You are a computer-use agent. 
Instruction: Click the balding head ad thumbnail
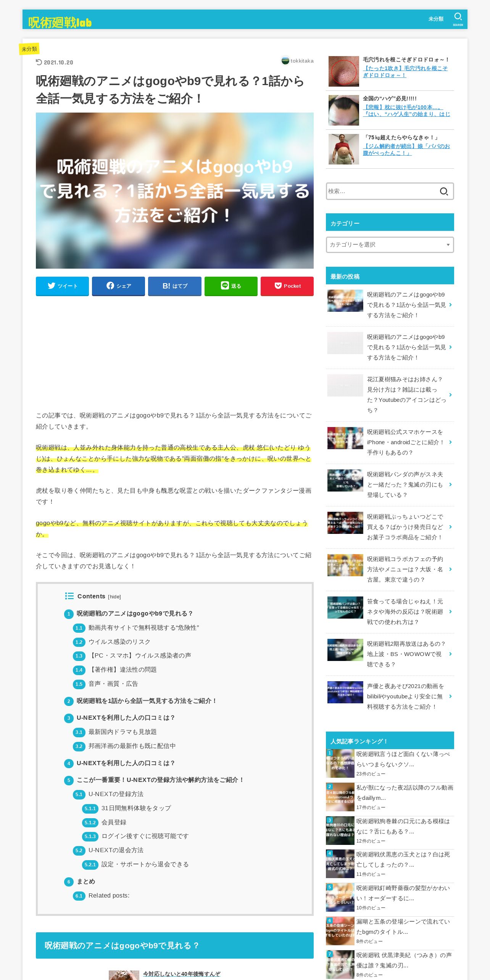coord(343,110)
